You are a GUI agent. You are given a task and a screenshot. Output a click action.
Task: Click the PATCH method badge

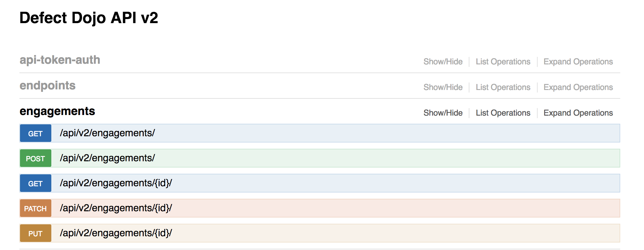[35, 208]
